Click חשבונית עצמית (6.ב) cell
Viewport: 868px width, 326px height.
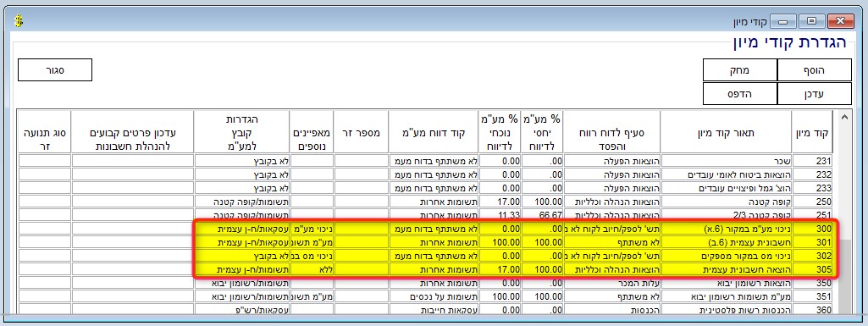tap(727, 242)
